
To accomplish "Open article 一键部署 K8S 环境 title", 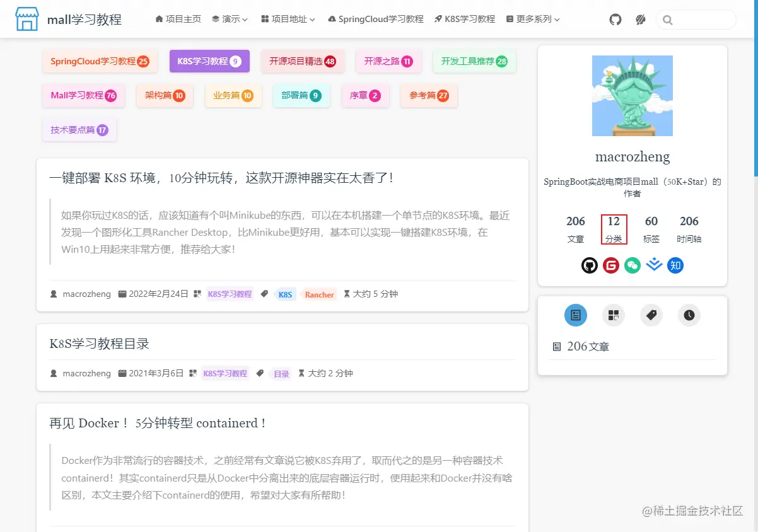I will (x=221, y=178).
